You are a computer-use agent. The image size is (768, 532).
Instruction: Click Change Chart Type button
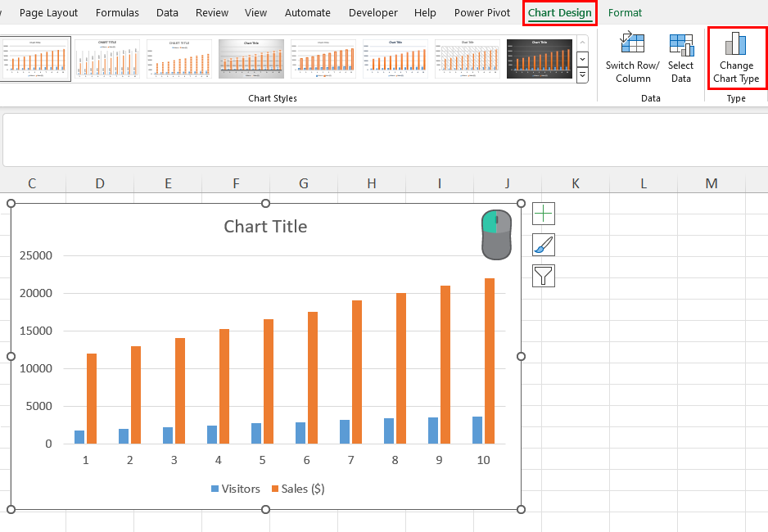tap(736, 58)
